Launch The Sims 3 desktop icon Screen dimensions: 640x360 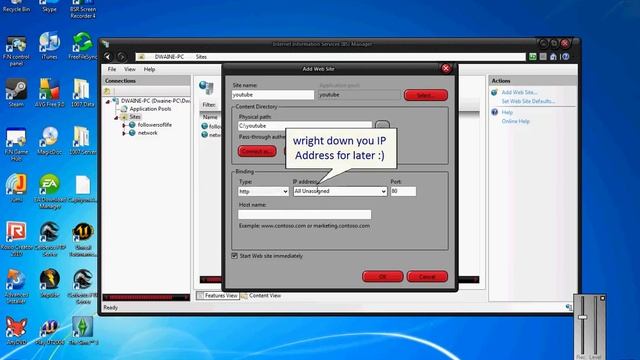pyautogui.click(x=83, y=331)
